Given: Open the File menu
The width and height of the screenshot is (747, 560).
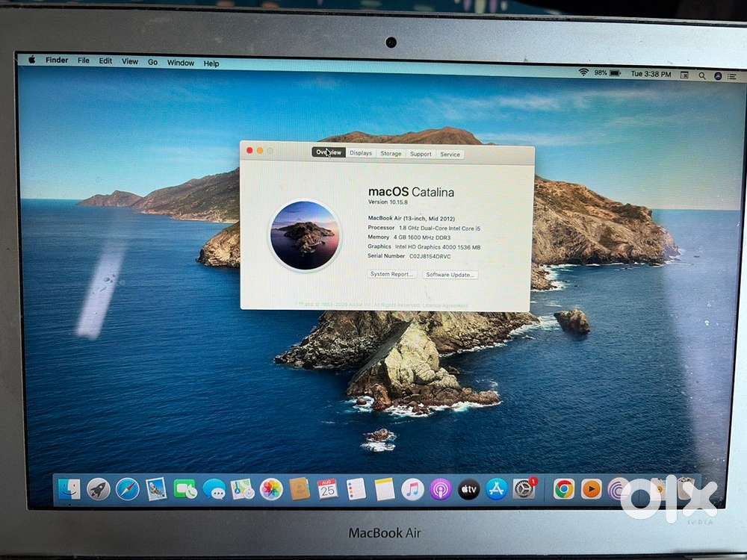Looking at the screenshot, I should 84,60.
